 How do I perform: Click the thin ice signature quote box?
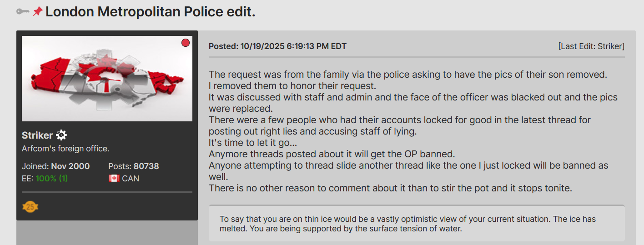click(x=417, y=224)
